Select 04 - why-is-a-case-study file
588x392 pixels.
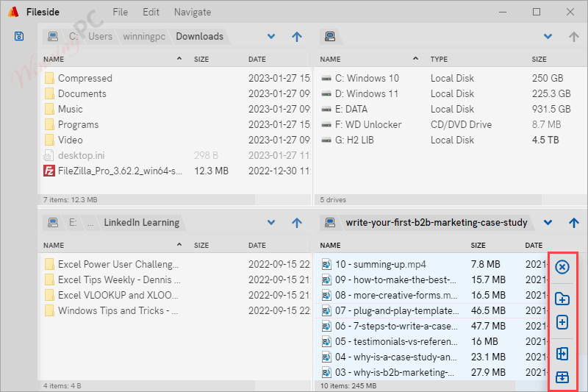point(431,357)
